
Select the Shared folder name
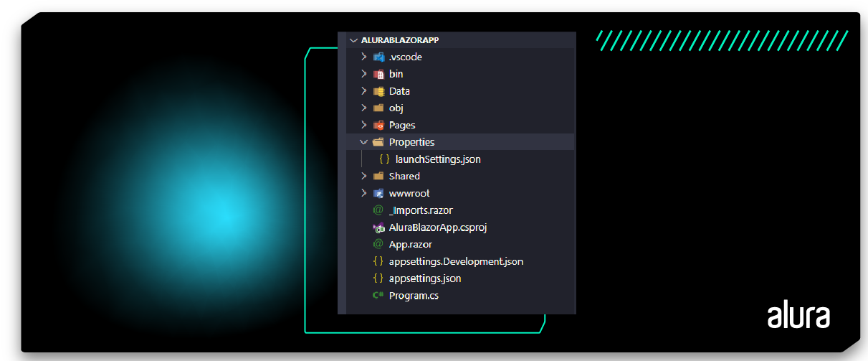pyautogui.click(x=404, y=176)
